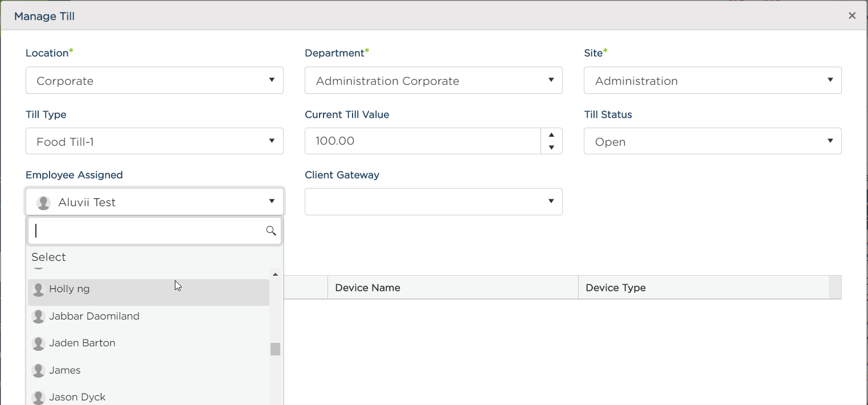The width and height of the screenshot is (868, 405).
Task: Click the person icon next to Jabbar Daomiland
Action: [38, 316]
